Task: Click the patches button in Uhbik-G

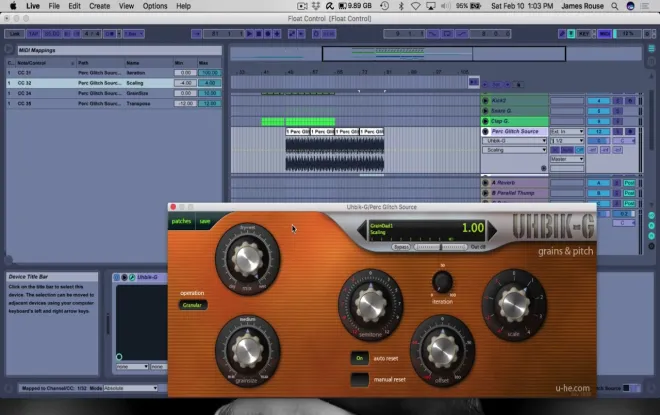Action: click(x=181, y=221)
